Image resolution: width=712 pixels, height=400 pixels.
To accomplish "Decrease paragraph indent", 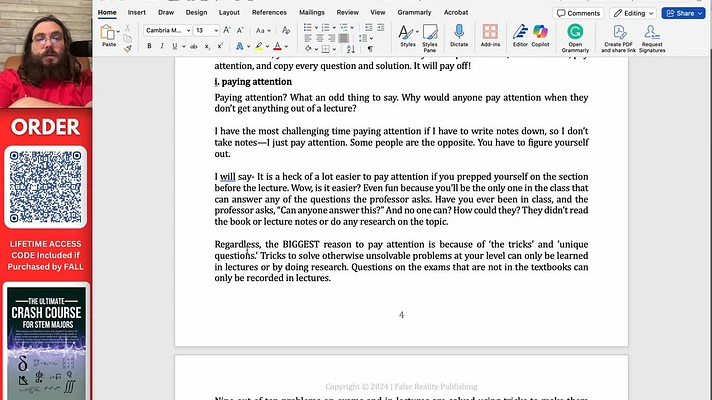I will point(369,28).
